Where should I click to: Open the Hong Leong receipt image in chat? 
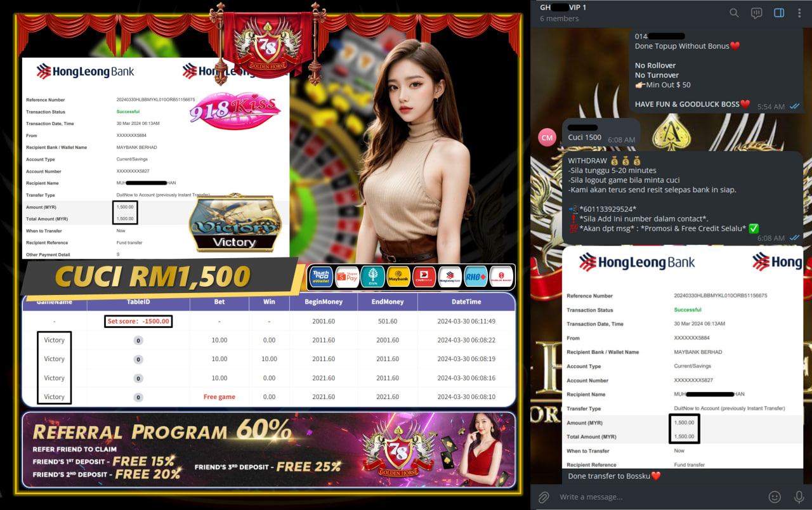tap(683, 357)
